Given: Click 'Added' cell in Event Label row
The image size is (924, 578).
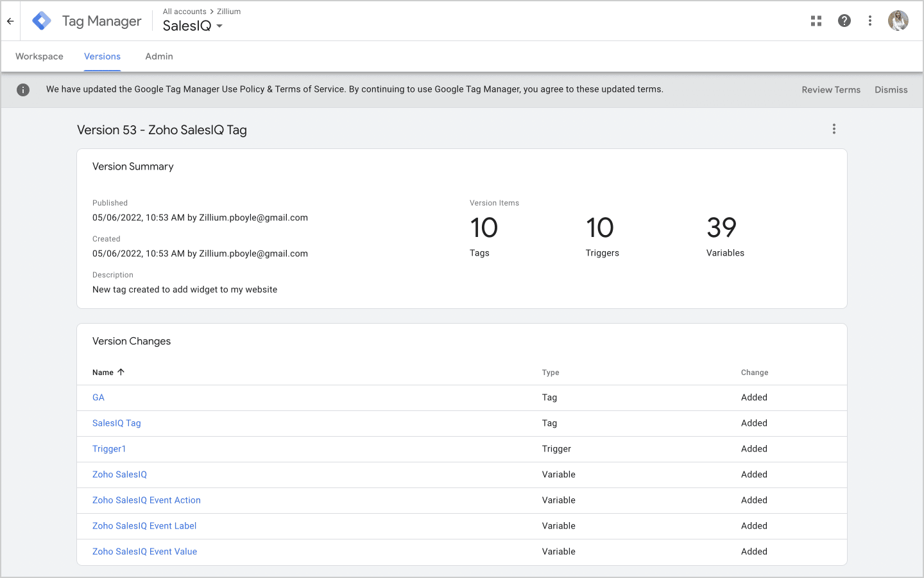Looking at the screenshot, I should 754,526.
